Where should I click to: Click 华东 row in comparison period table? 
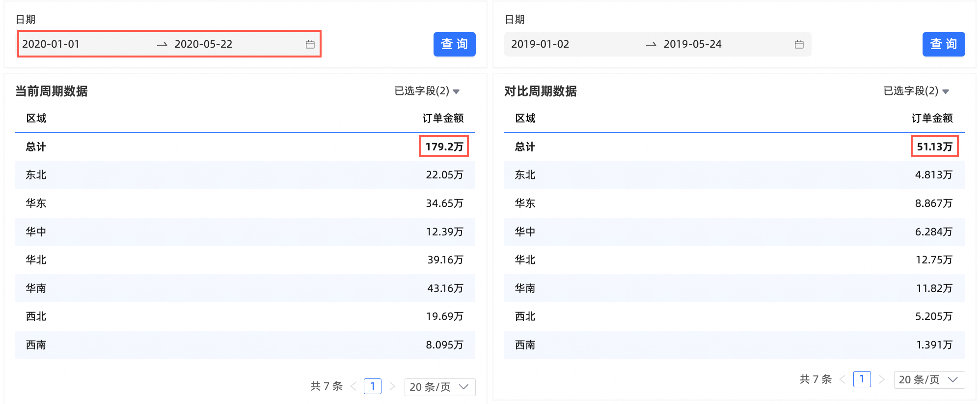click(735, 203)
